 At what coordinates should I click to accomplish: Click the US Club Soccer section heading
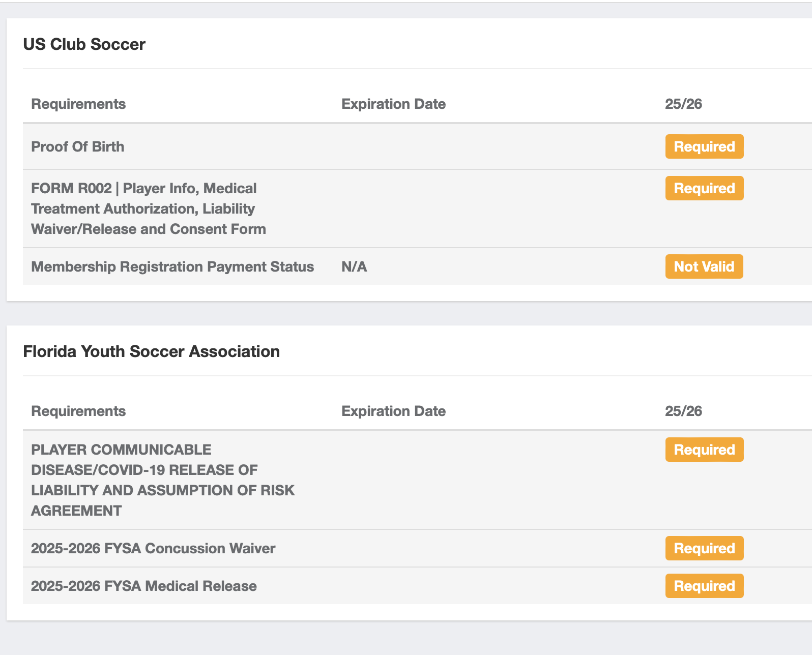click(84, 44)
